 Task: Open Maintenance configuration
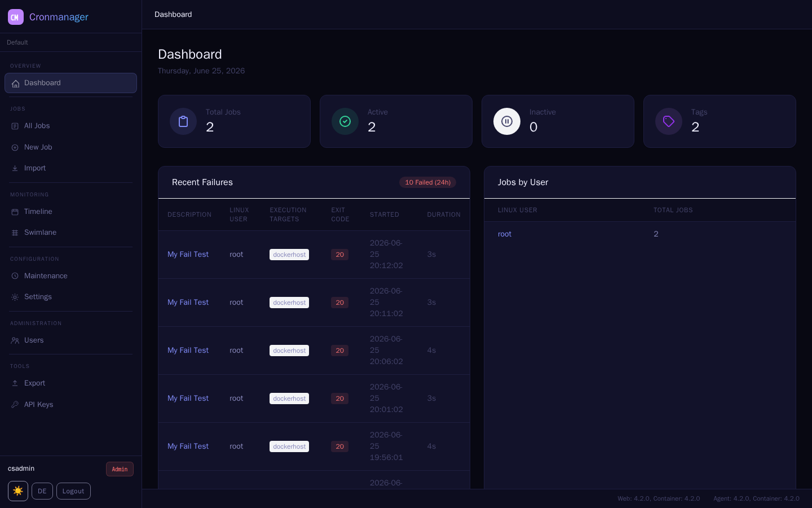click(x=70, y=276)
